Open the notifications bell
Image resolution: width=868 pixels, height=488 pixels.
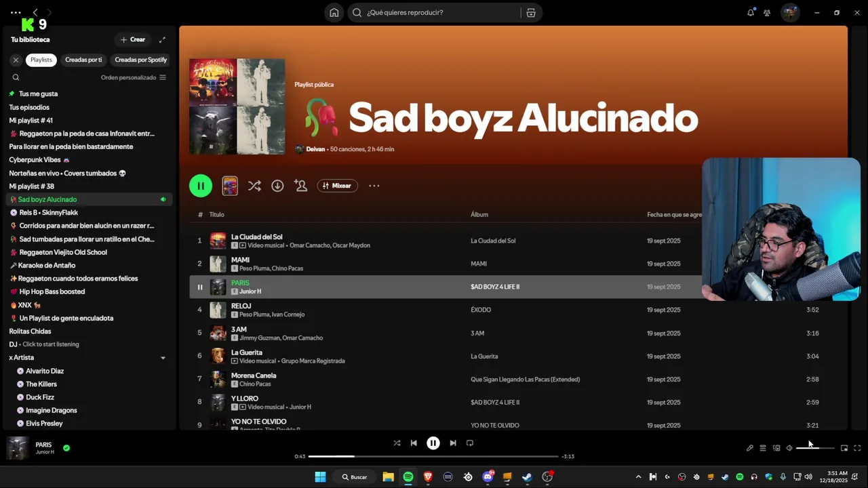[x=751, y=12]
